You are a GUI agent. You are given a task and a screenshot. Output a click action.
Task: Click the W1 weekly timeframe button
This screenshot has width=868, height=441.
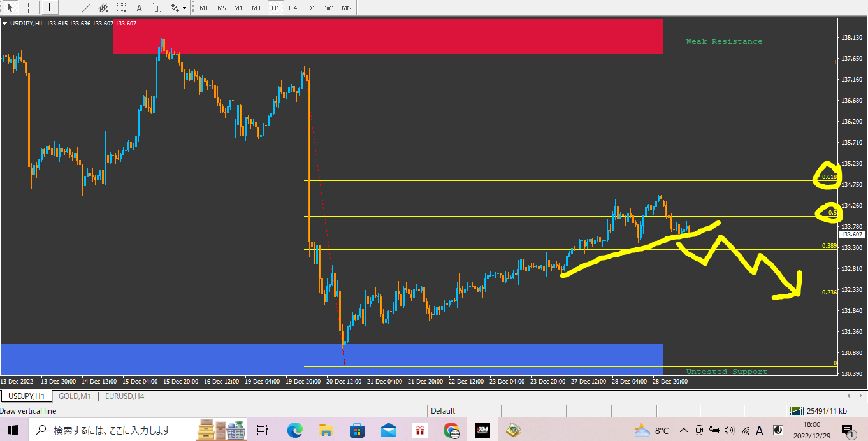[x=329, y=7]
